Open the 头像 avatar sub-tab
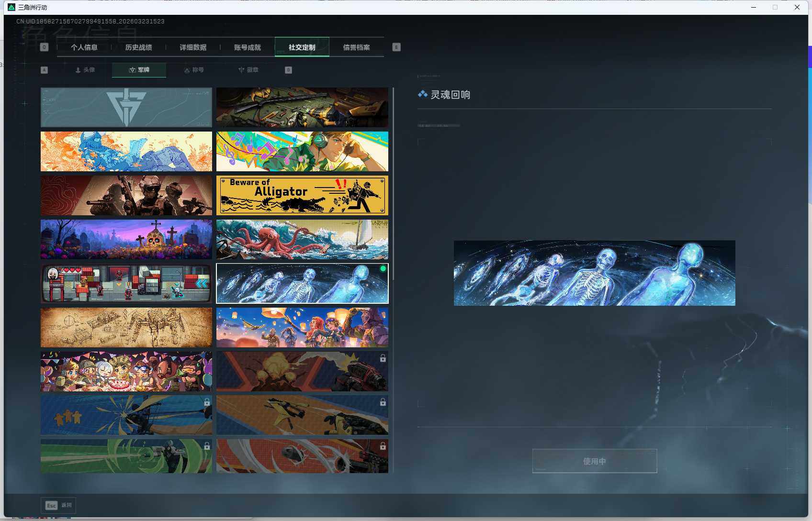Screen dimensions: 812x521 [x=85, y=70]
